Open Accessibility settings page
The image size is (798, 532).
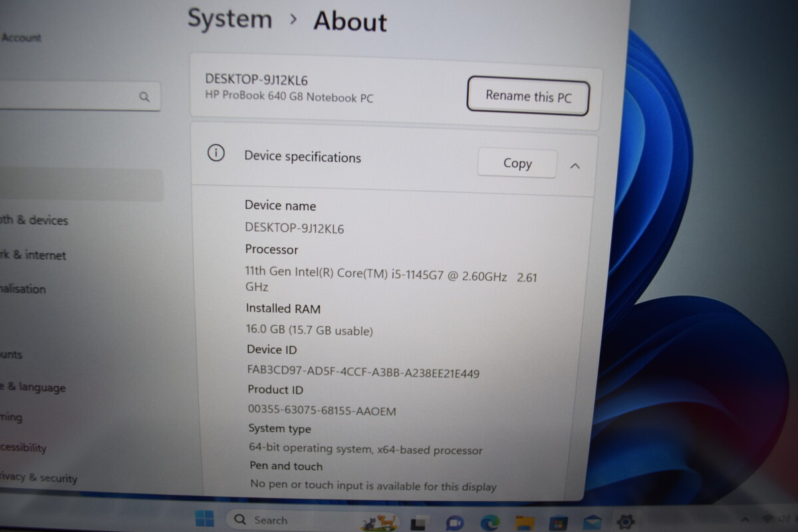tap(23, 448)
